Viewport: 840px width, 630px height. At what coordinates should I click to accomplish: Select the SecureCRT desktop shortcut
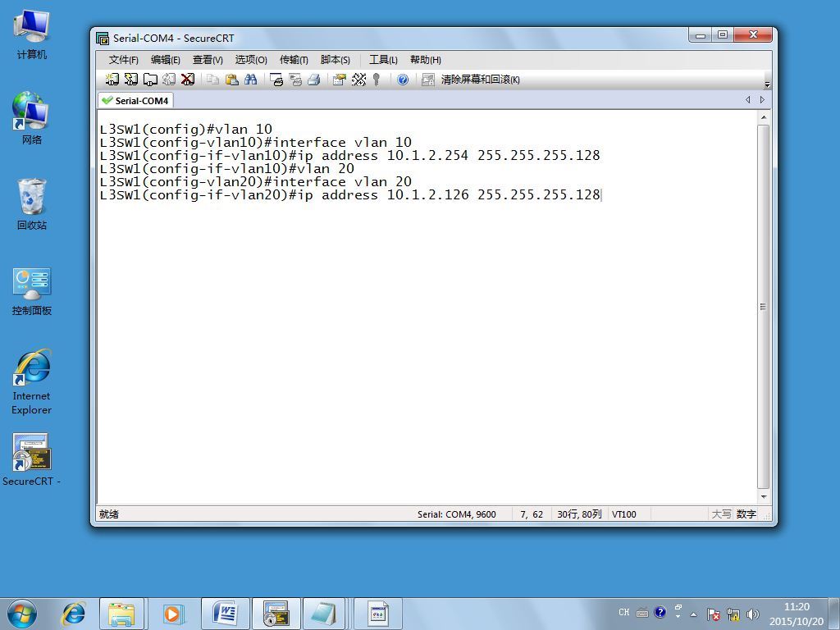tap(32, 459)
